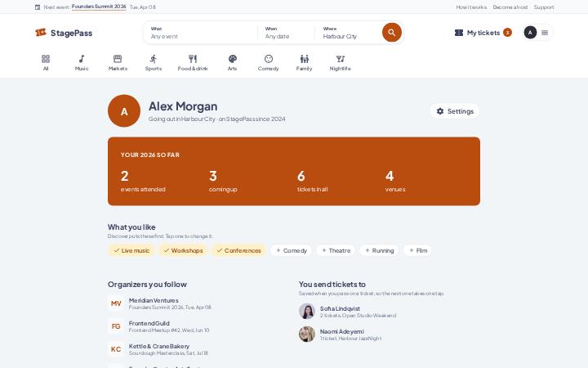Add Theatre to your interests
Viewport: 588px width, 368px height.
[x=336, y=250]
